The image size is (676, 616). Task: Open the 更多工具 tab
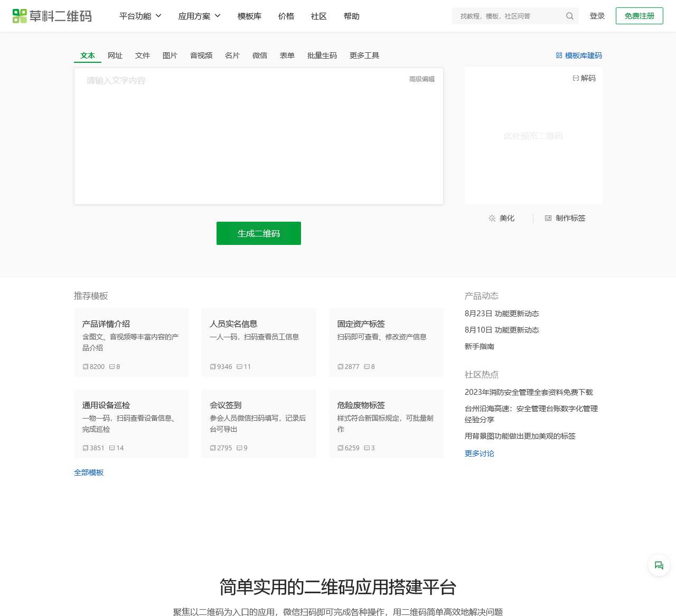click(364, 55)
